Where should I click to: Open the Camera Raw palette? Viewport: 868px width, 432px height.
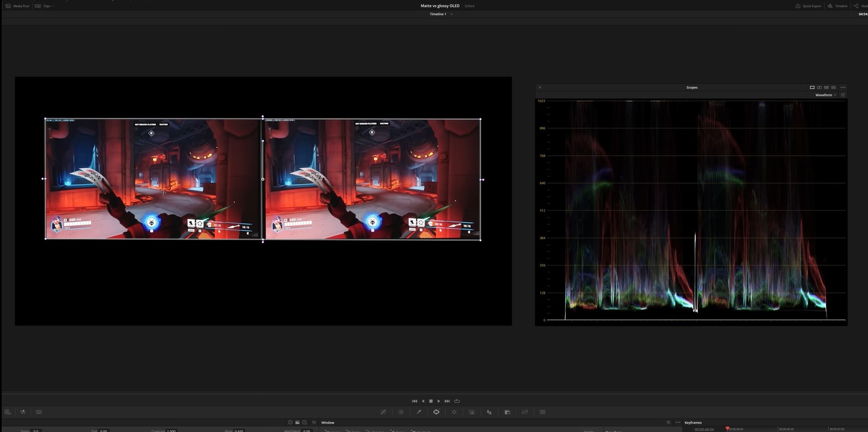pos(8,412)
